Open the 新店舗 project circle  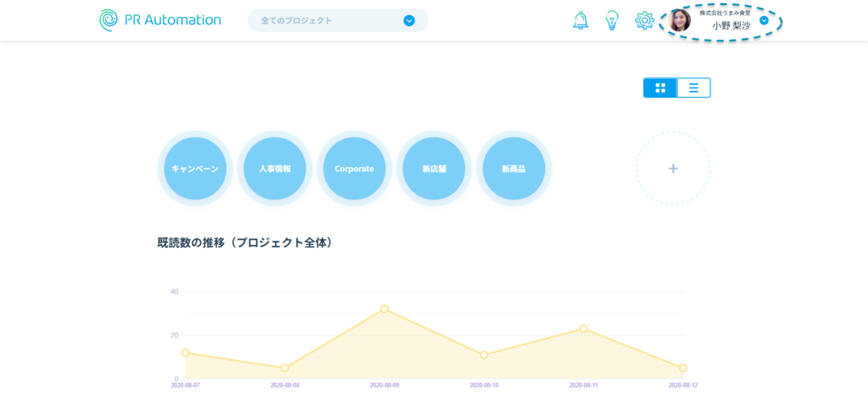point(434,169)
